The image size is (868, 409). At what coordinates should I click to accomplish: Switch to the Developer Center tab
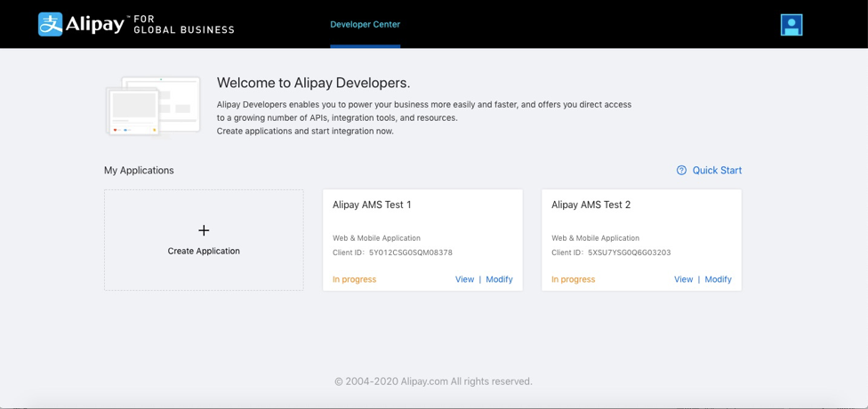coord(365,24)
